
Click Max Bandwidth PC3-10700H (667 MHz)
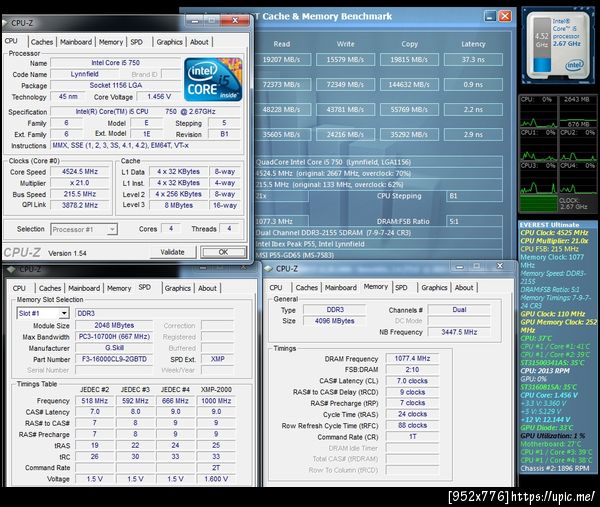click(114, 337)
